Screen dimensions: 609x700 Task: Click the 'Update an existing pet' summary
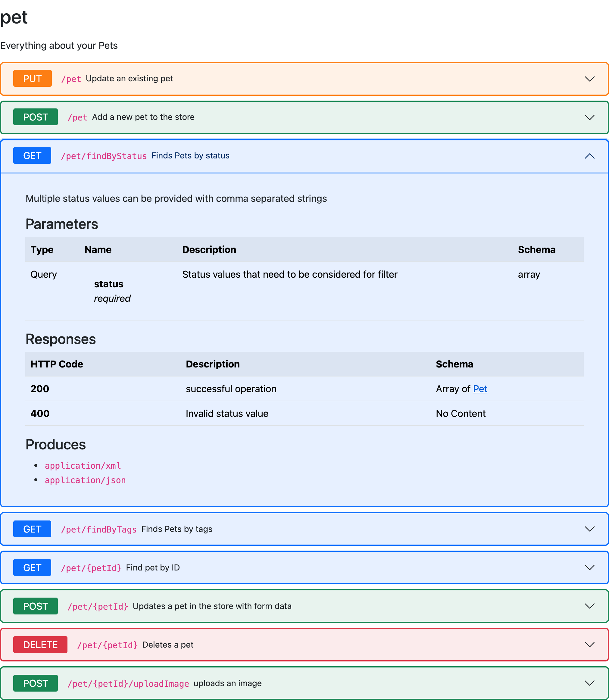coord(129,79)
